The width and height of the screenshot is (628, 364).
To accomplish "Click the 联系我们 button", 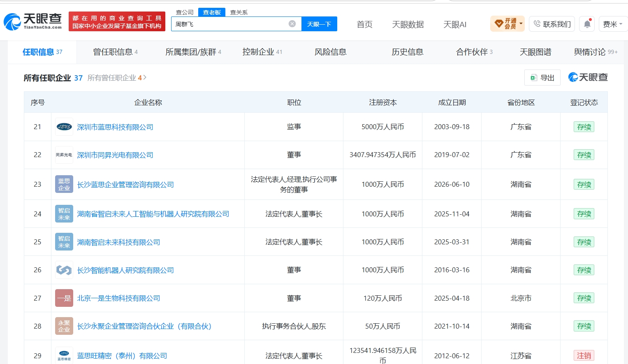I will [552, 24].
